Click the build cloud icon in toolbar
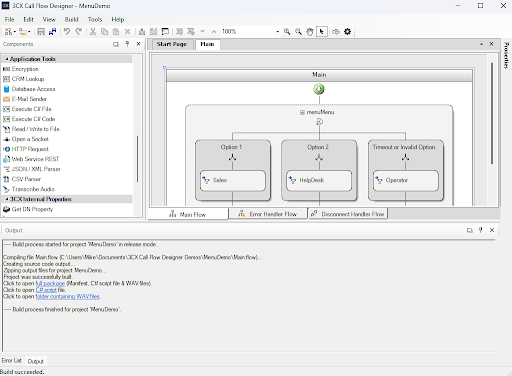The image size is (512, 376). [x=336, y=32]
